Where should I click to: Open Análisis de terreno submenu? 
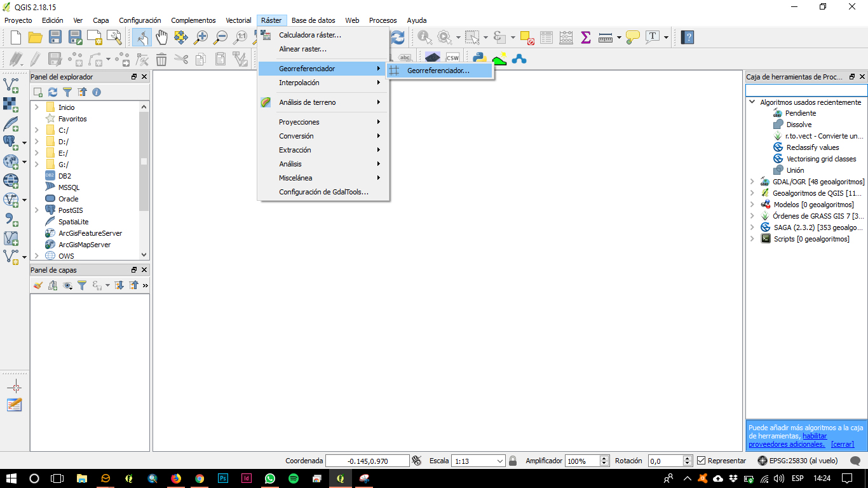(323, 102)
